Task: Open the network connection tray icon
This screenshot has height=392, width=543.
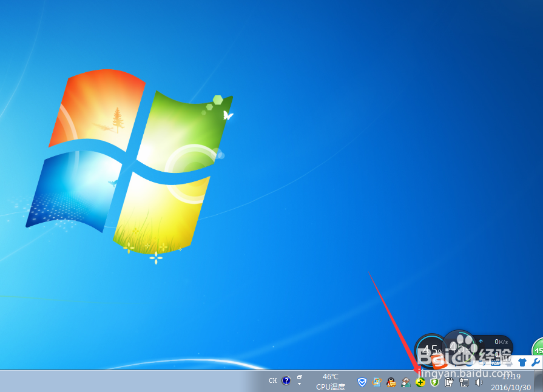Action: tap(464, 382)
